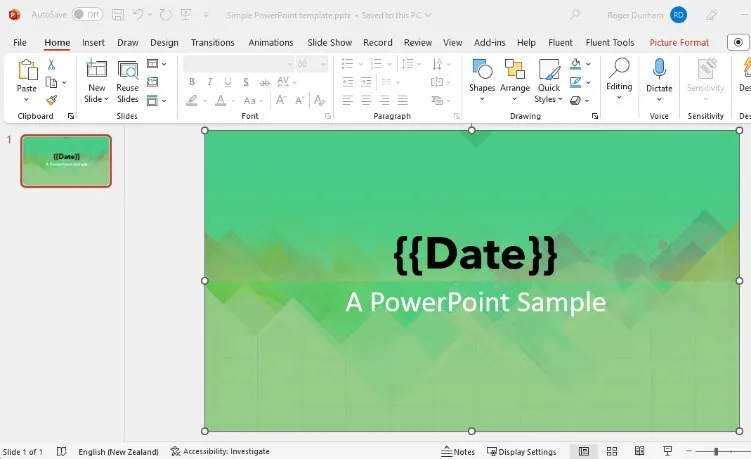Open the Reuse Slides pane
Image resolution: width=751 pixels, height=459 pixels.
pos(127,80)
